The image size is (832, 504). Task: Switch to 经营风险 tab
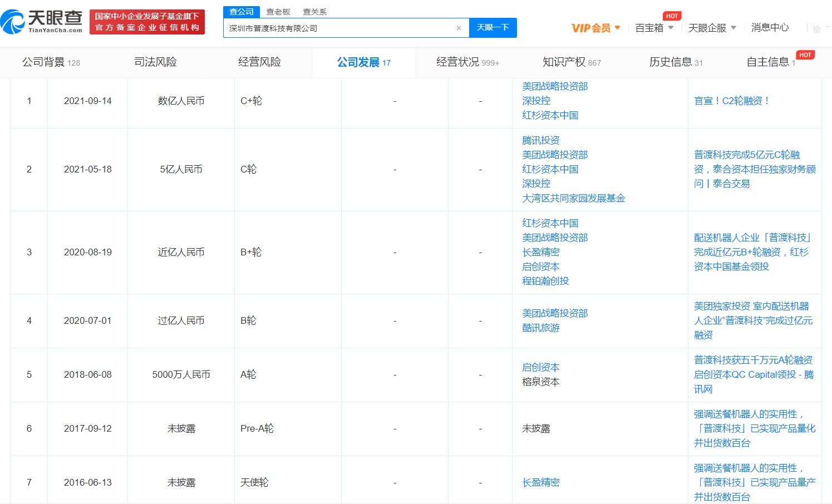pyautogui.click(x=259, y=62)
